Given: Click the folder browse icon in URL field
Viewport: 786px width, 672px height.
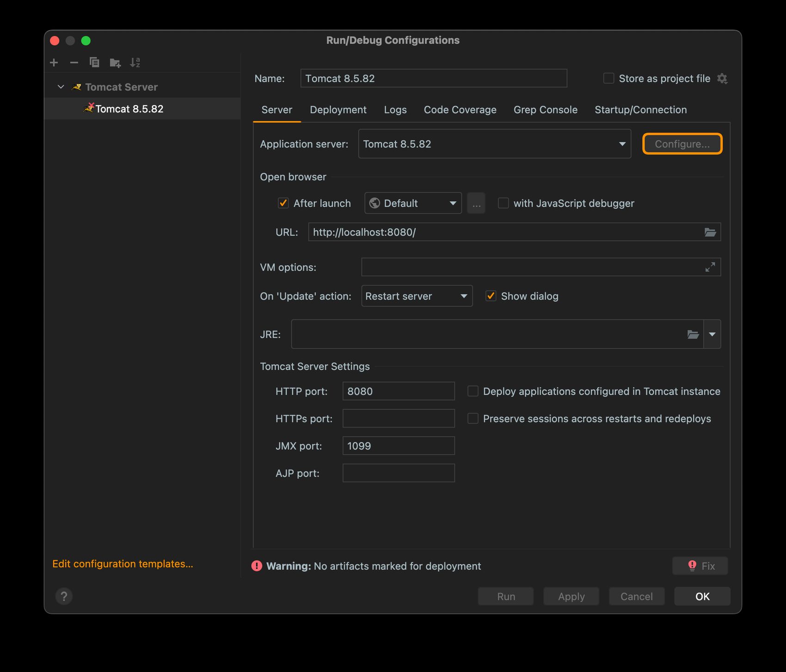Looking at the screenshot, I should [x=710, y=232].
